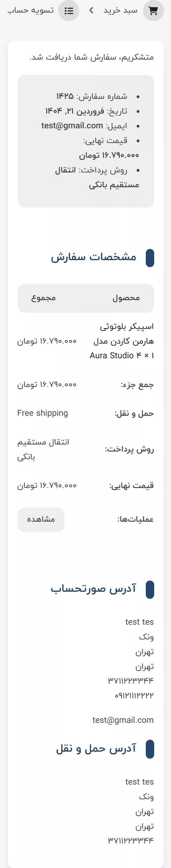Go to the سبد خرید step
171x868 pixels.
120,11
